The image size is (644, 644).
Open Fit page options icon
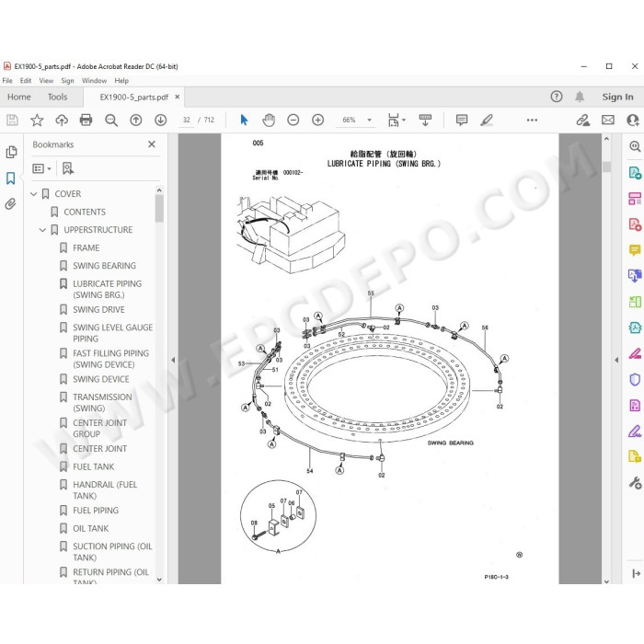[x=397, y=120]
